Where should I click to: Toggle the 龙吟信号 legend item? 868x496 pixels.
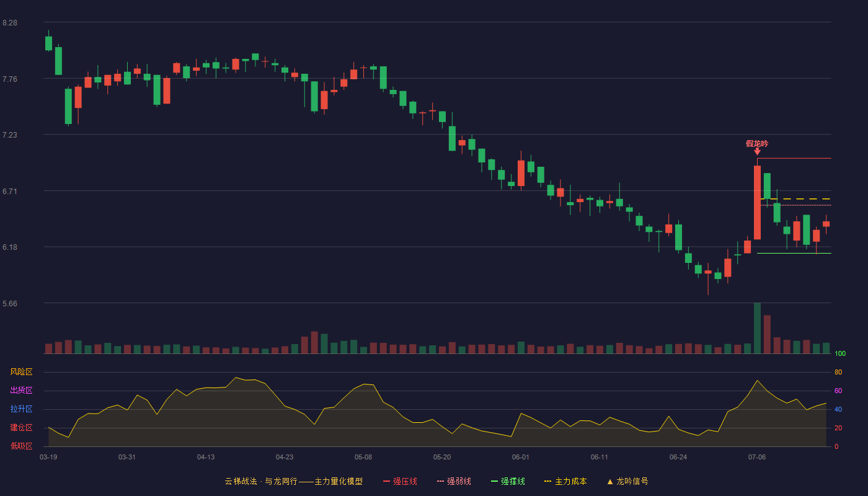point(627,481)
